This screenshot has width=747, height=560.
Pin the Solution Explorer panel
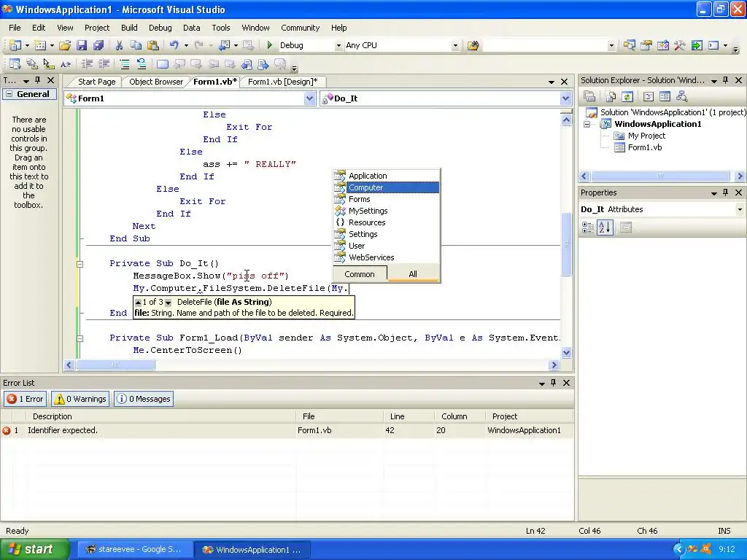coord(726,80)
